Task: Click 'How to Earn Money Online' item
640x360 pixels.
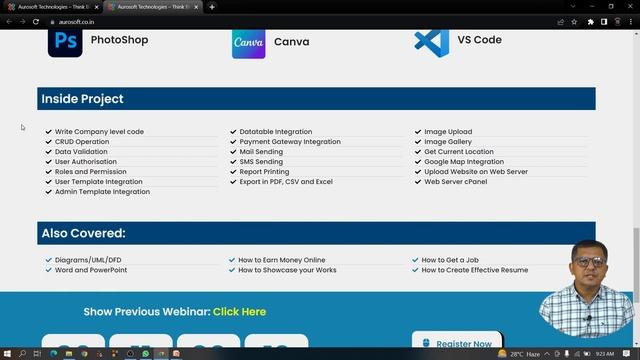Action: click(282, 260)
